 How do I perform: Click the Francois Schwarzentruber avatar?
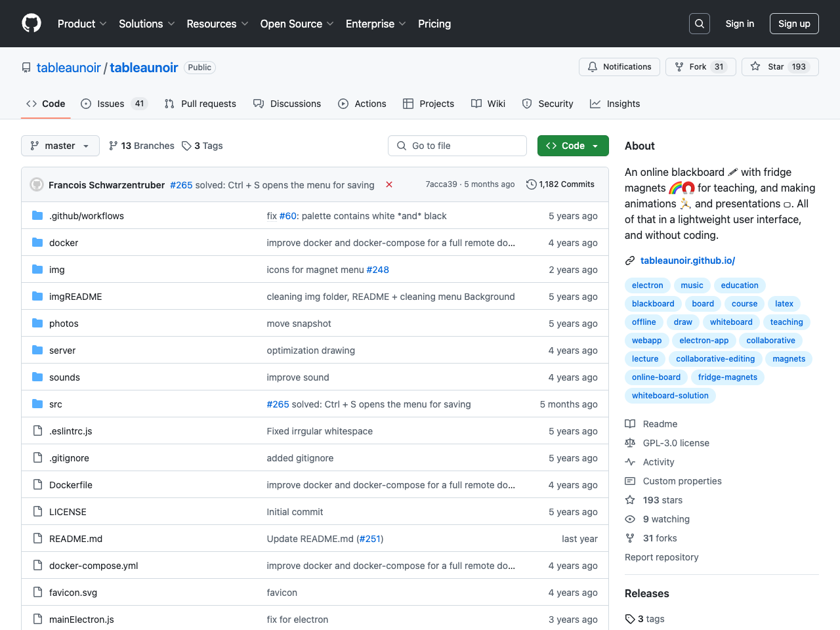(37, 184)
